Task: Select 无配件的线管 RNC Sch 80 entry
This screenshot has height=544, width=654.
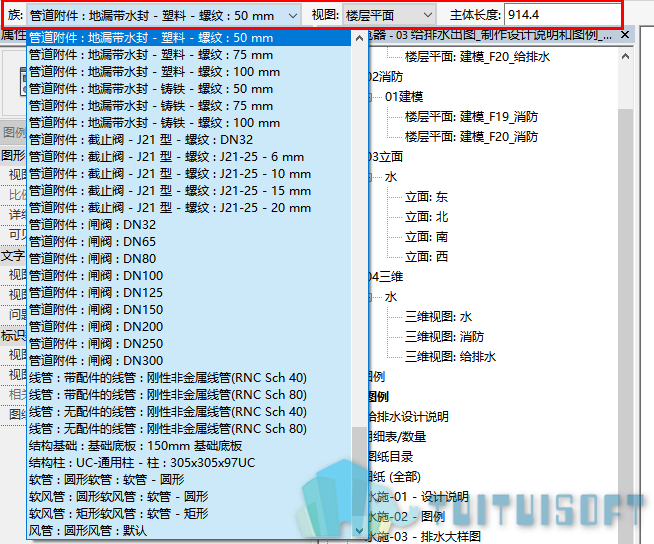Action: (189, 429)
